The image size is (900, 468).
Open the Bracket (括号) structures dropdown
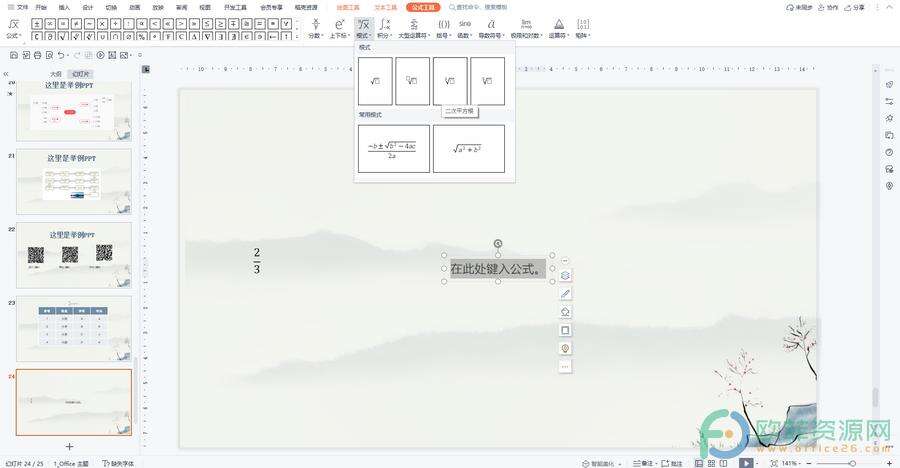444,28
